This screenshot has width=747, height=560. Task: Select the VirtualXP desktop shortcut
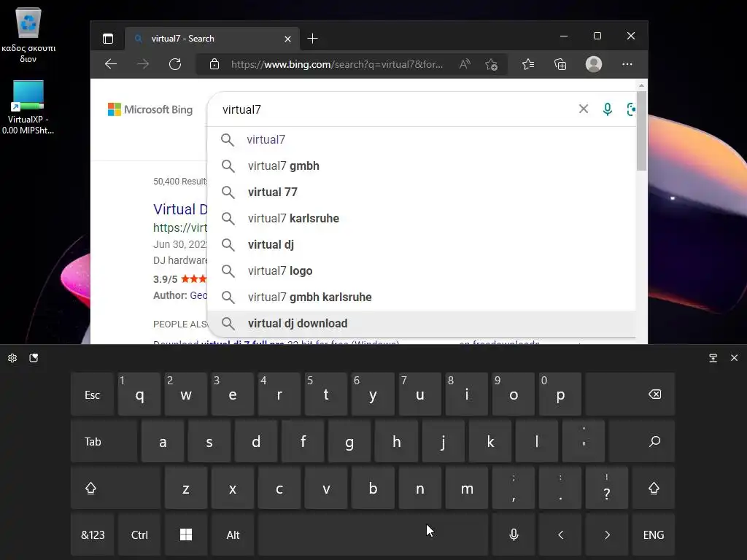click(x=28, y=107)
